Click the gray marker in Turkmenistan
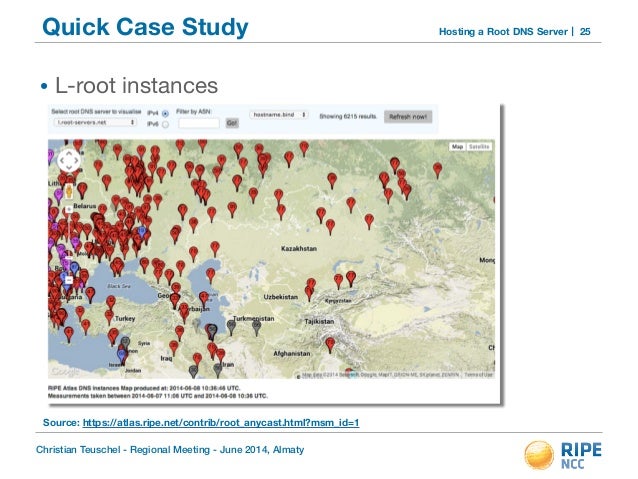Viewport: 638px width, 479px height. click(257, 324)
